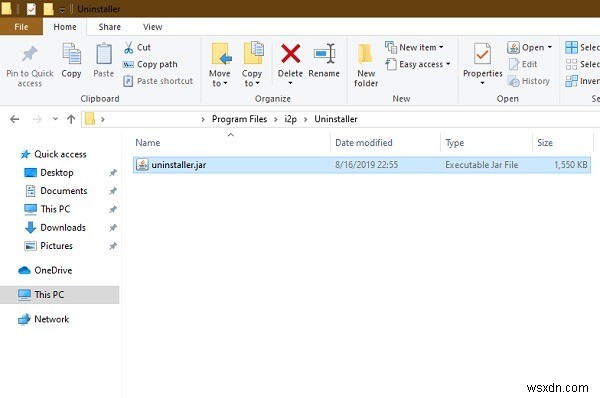
Task: Click the Copy icon in Clipboard group
Action: pyautogui.click(x=72, y=54)
